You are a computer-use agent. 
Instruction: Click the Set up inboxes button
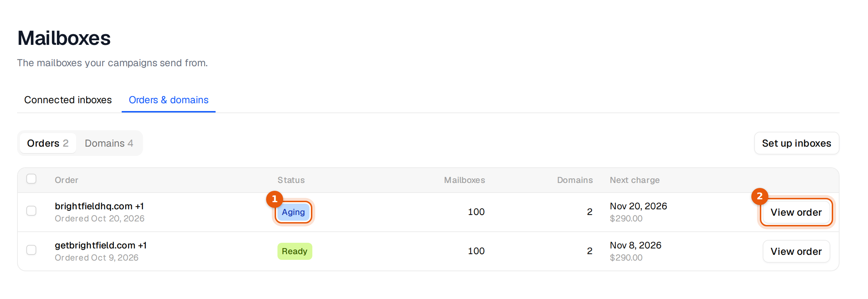pos(796,143)
